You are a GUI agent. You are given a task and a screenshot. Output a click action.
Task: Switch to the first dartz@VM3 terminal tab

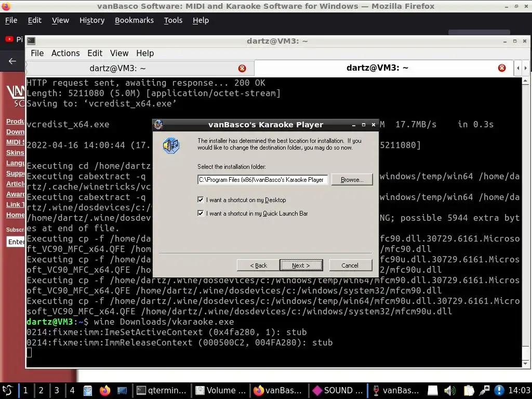pos(117,68)
